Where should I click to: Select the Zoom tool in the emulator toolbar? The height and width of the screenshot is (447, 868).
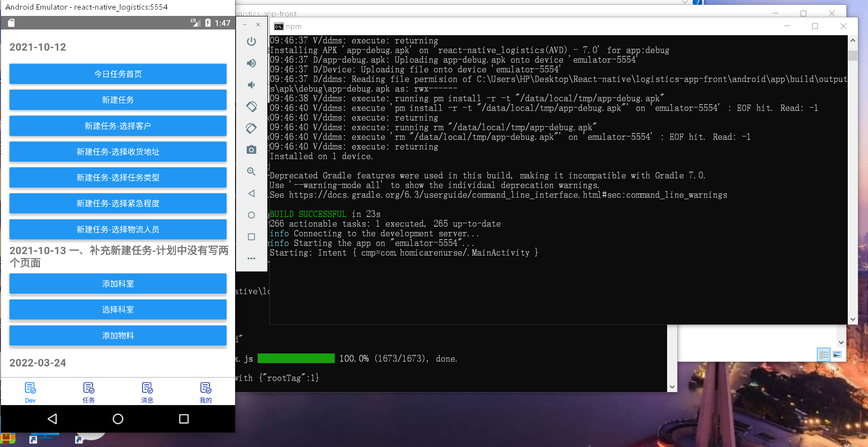251,171
